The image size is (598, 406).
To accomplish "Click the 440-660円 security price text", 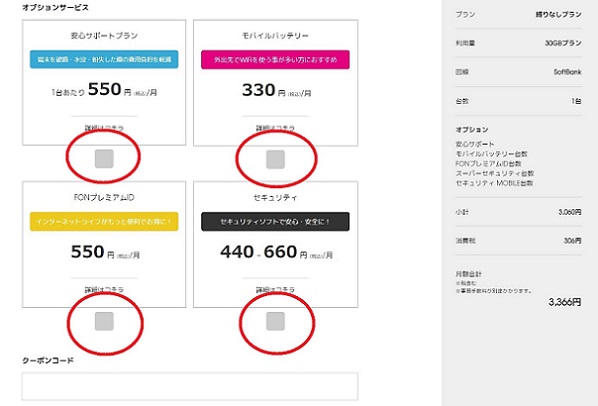I will pos(276,252).
